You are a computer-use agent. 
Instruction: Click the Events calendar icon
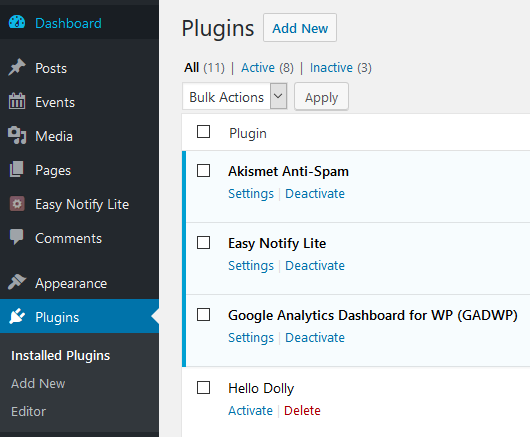click(17, 101)
